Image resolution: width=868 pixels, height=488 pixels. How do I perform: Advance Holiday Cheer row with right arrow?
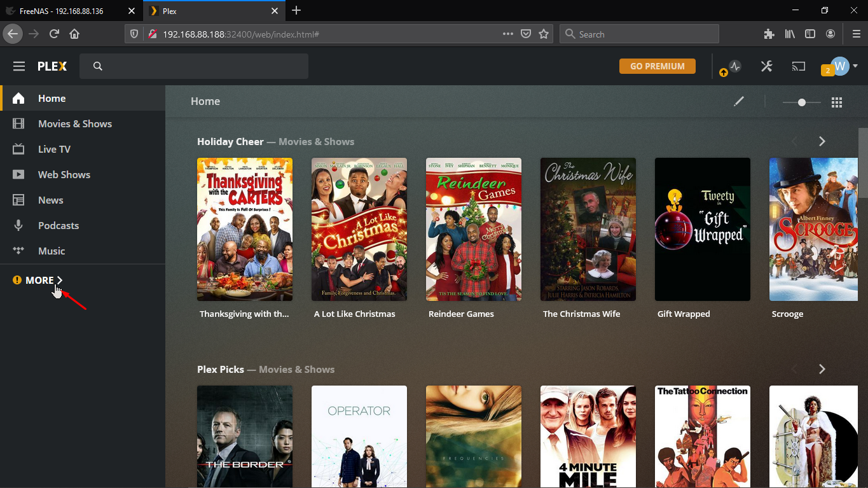[822, 141]
